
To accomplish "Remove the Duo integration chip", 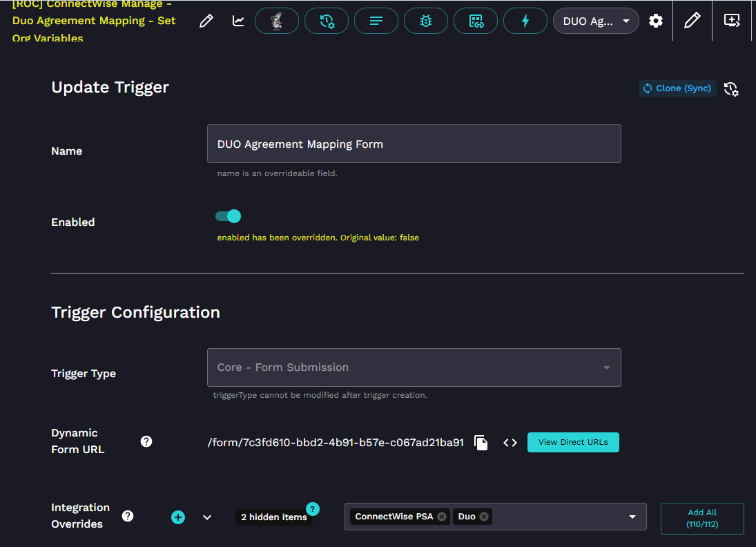I will click(x=484, y=517).
